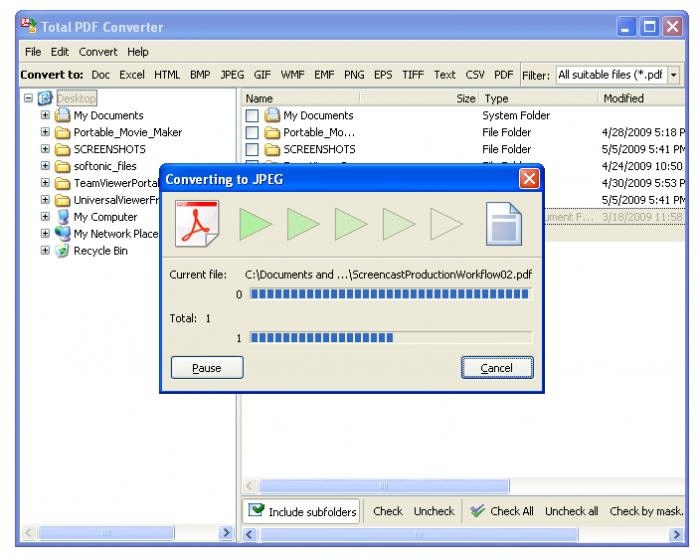Collapse the Desktop root tree node
Screen dimensions: 700x558
click(x=28, y=99)
